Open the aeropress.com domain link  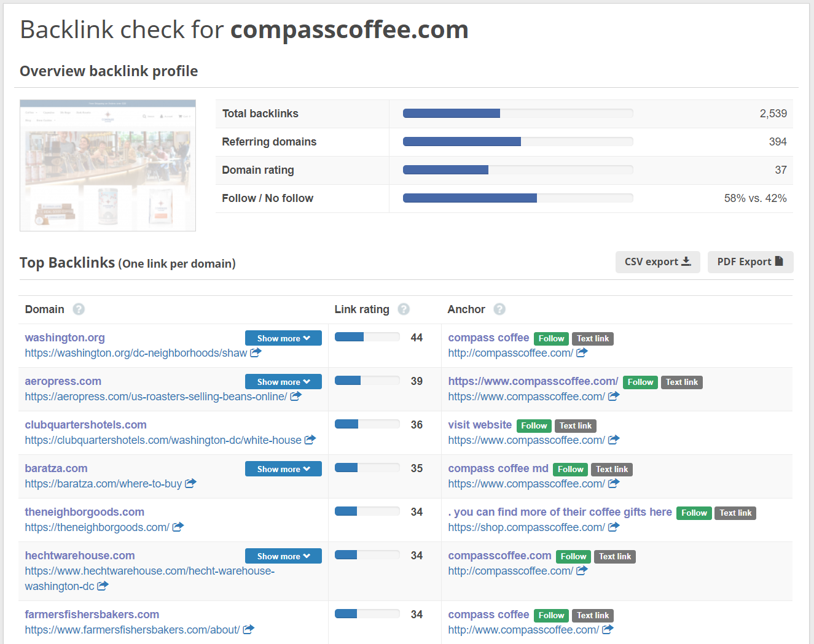pos(63,381)
